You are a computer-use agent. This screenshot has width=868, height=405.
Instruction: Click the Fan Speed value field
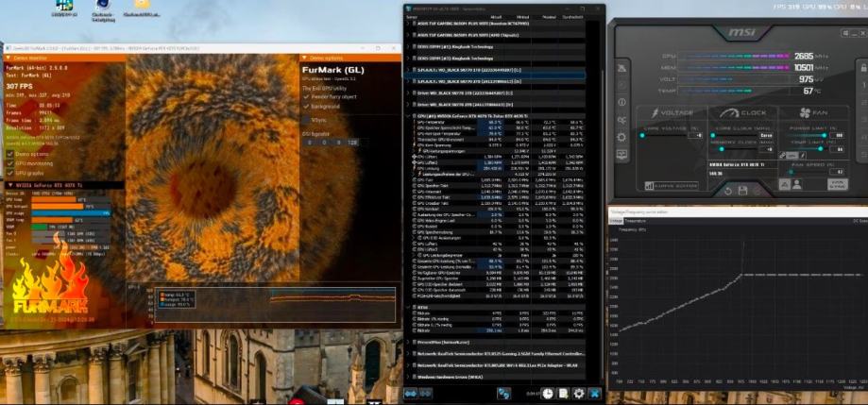pyautogui.click(x=837, y=172)
